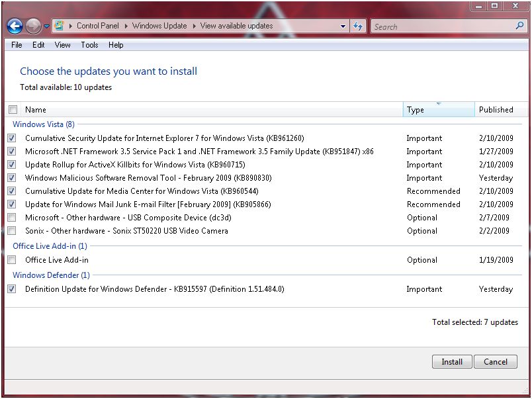Uncheck Windows Defender Definition Update

pos(12,289)
